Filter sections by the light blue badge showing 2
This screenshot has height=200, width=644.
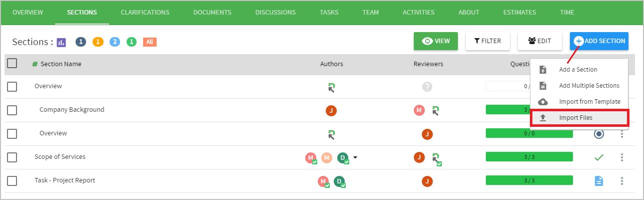(x=115, y=42)
